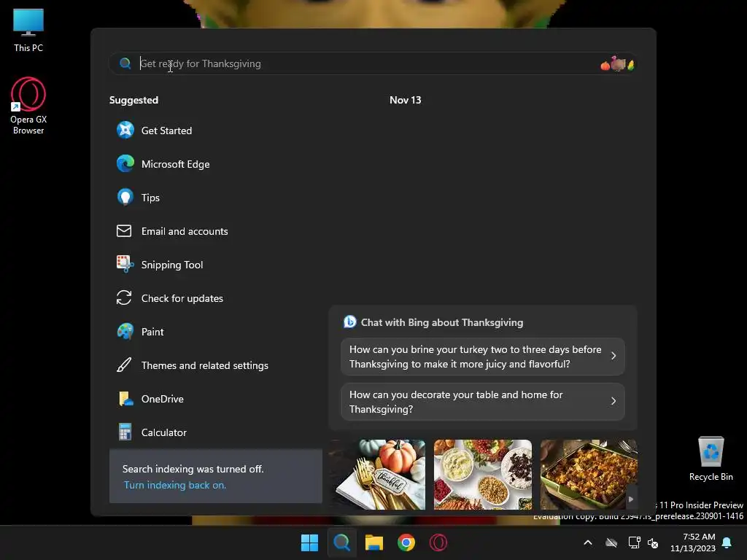Open File Explorer from the taskbar
This screenshot has height=560, width=747.
pos(374,542)
